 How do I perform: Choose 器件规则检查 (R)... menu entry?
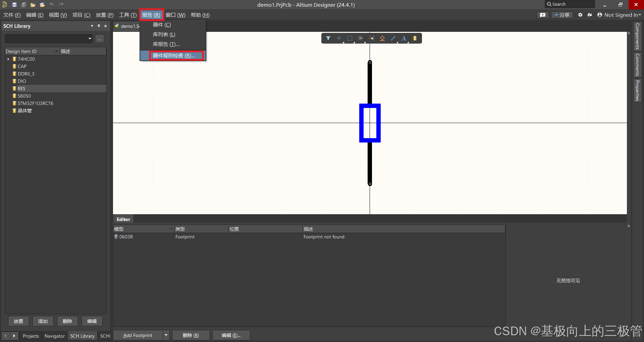[x=173, y=56]
